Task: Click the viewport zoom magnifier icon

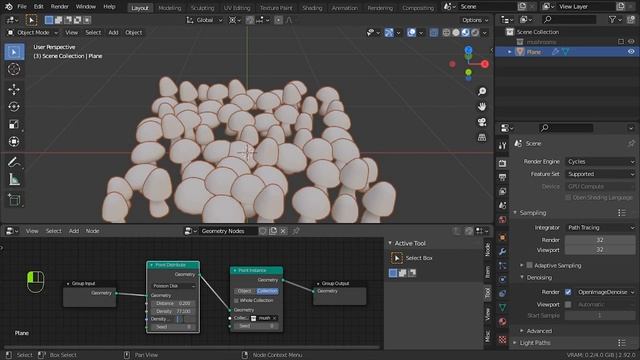Action: (x=482, y=91)
